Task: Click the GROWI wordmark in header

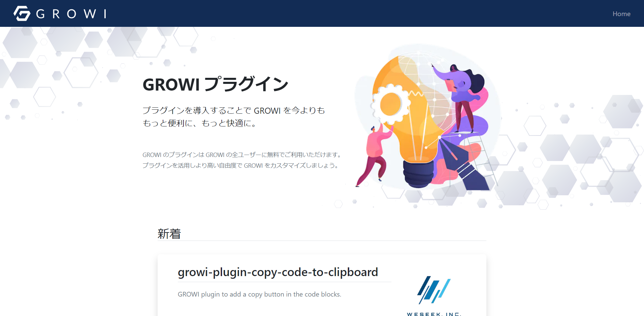Action: [71, 14]
